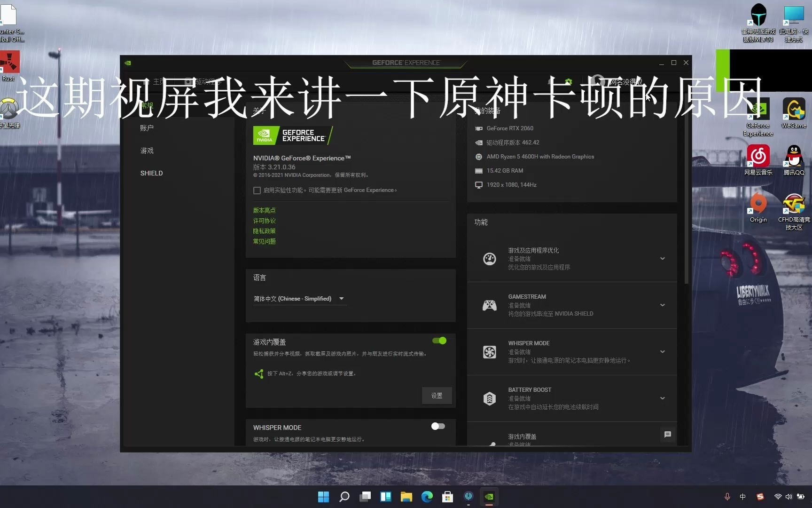Open File Explorer from taskbar
The width and height of the screenshot is (812, 508).
tap(406, 497)
